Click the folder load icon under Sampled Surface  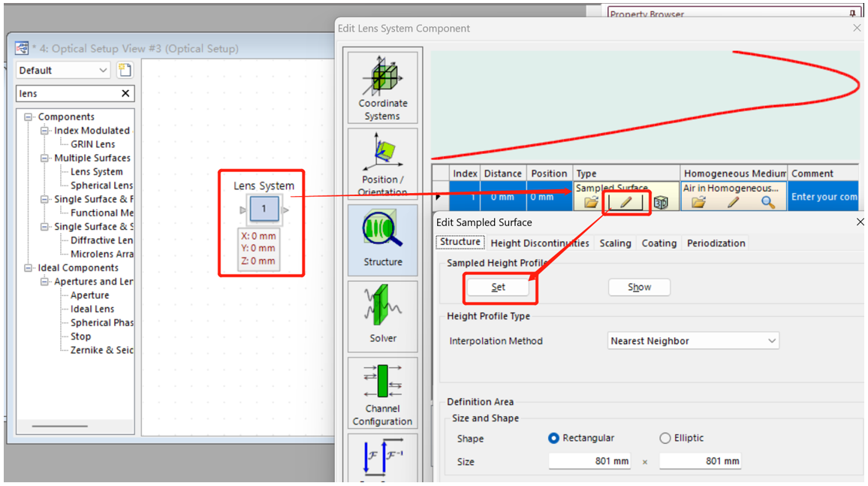[591, 203]
